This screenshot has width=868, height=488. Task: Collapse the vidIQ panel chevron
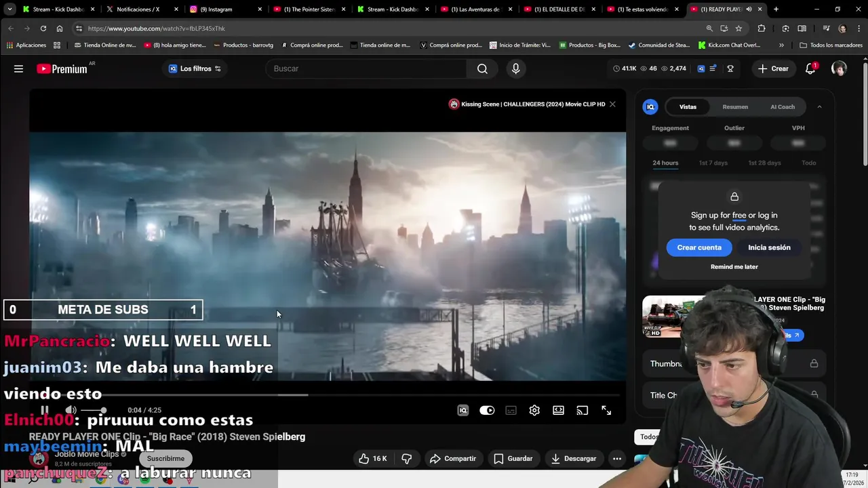click(x=819, y=106)
